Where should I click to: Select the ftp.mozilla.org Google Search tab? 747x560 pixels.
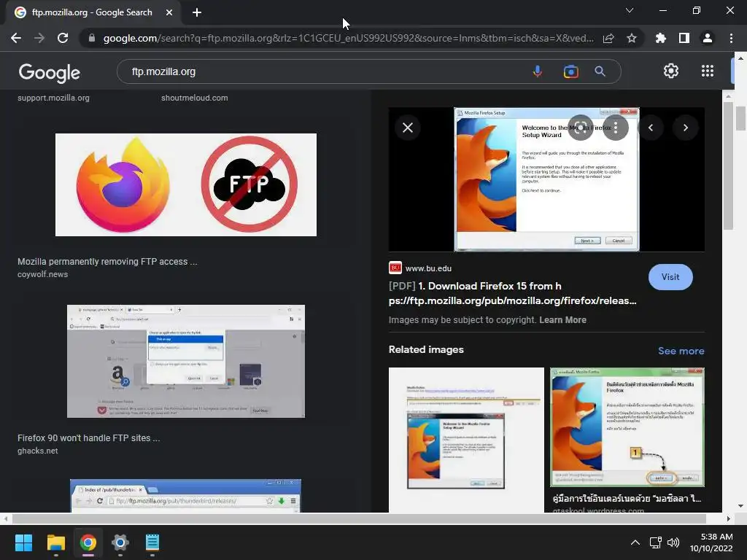[x=91, y=12]
